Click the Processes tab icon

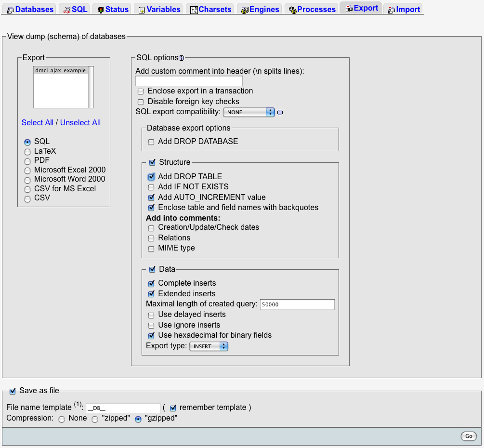pyautogui.click(x=292, y=10)
